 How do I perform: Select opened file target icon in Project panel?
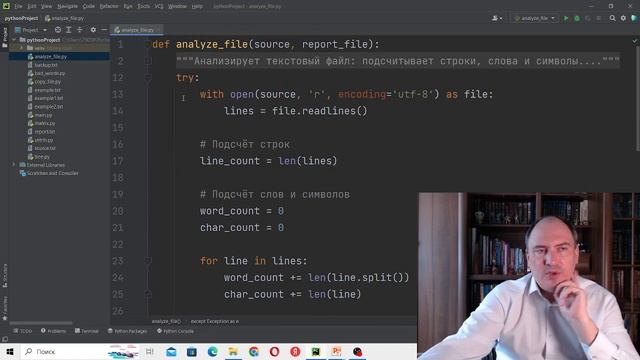coord(58,30)
